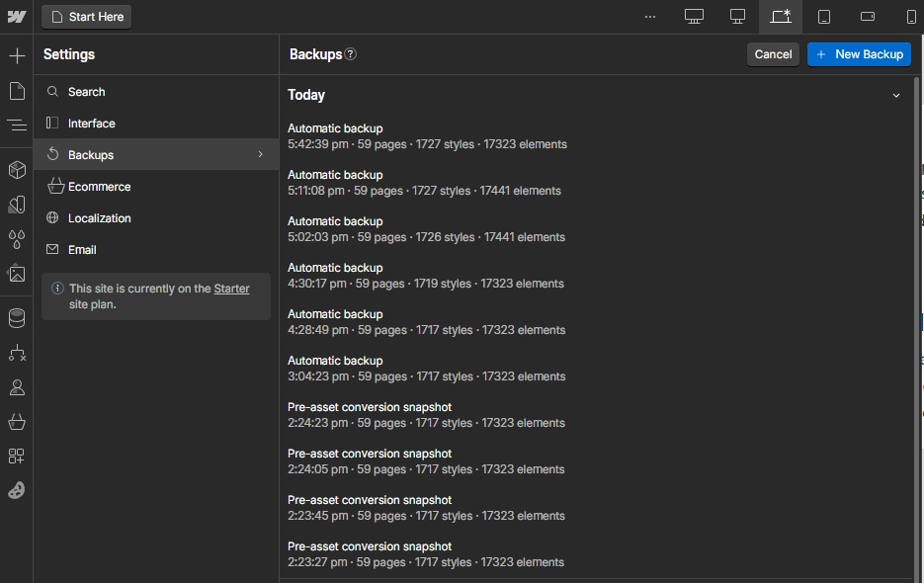This screenshot has width=924, height=583.
Task: Switch to mobile landscape breakpoint
Action: click(x=868, y=17)
